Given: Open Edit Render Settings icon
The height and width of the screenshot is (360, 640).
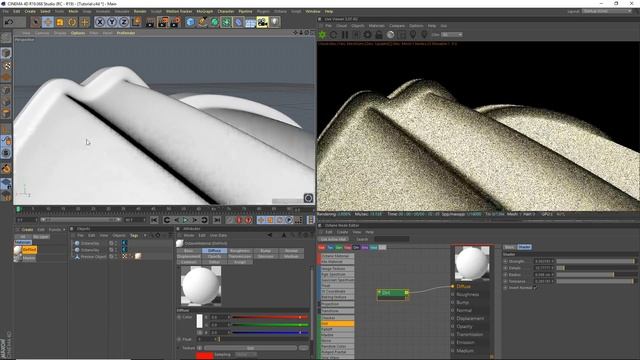Looking at the screenshot, I should [176, 22].
